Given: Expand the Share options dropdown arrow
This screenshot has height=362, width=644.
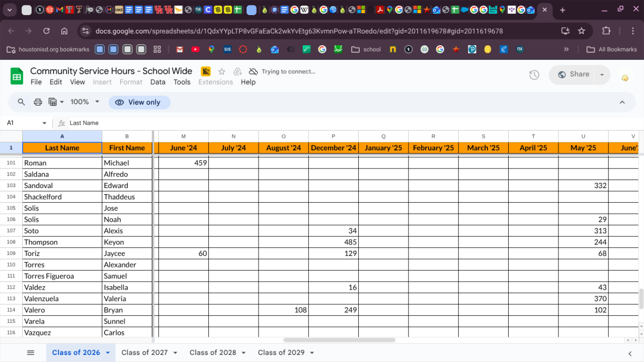Looking at the screenshot, I should (602, 75).
